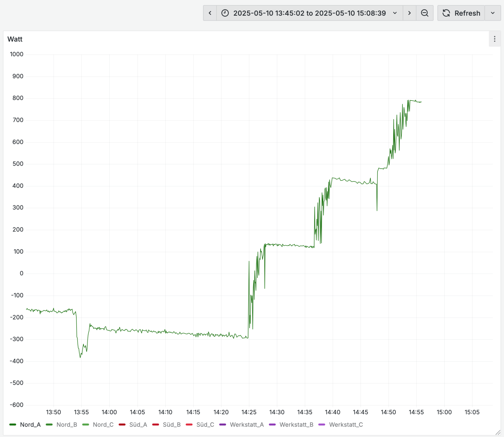Select the Nord_C legend entry

(x=103, y=425)
